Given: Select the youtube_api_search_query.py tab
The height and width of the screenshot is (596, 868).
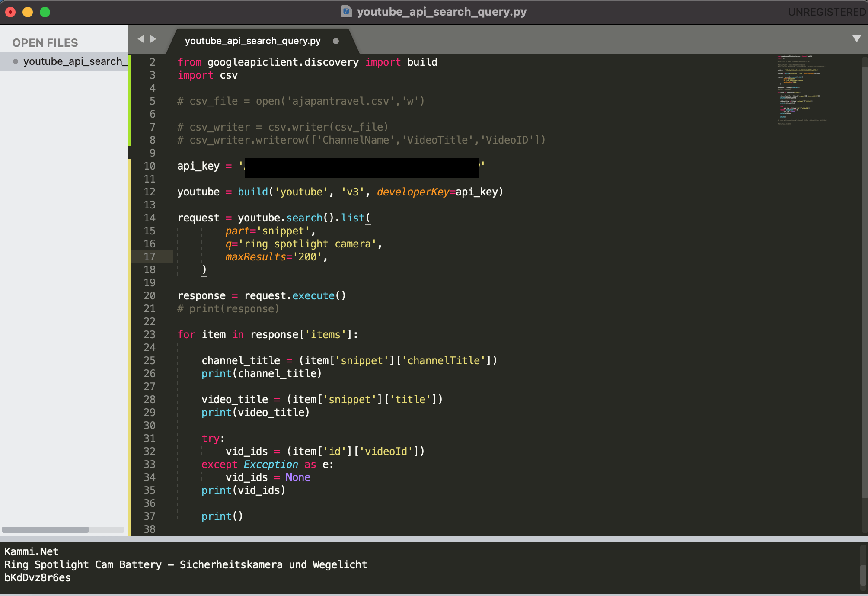Looking at the screenshot, I should pyautogui.click(x=252, y=41).
